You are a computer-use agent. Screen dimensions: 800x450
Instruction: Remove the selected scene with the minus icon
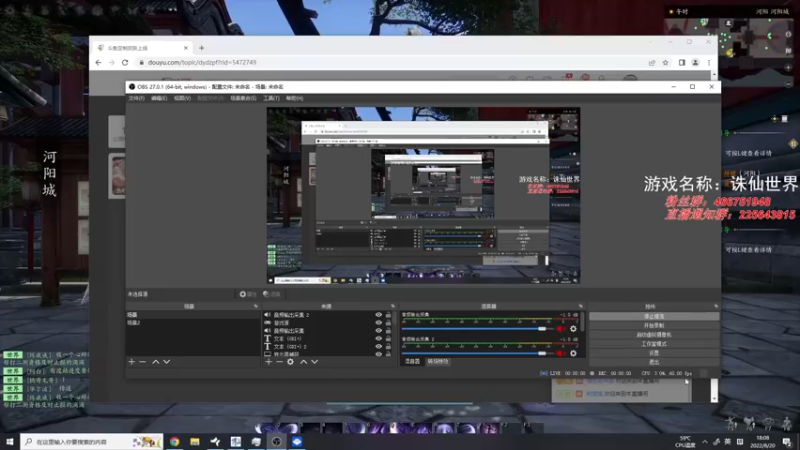tap(143, 362)
